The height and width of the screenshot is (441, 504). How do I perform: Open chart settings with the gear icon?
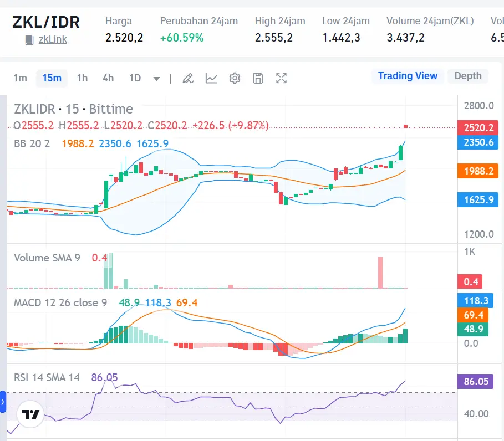235,78
